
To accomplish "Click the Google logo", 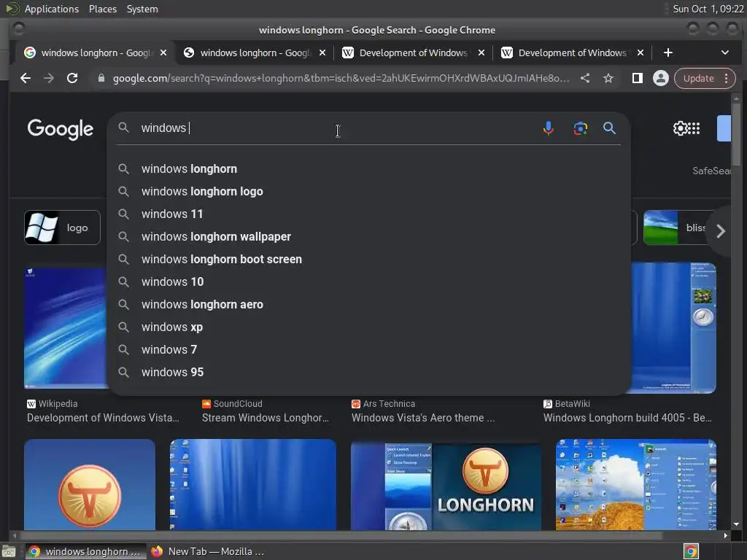I will coord(60,128).
